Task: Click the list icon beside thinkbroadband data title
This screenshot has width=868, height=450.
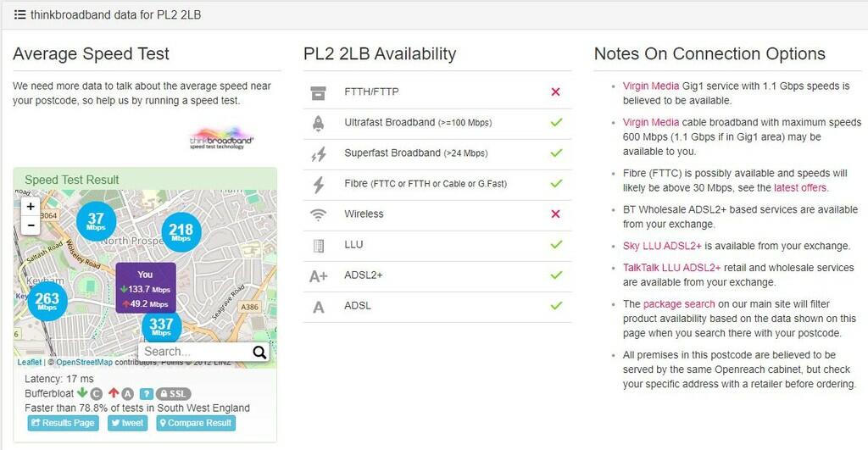Action: (20, 15)
